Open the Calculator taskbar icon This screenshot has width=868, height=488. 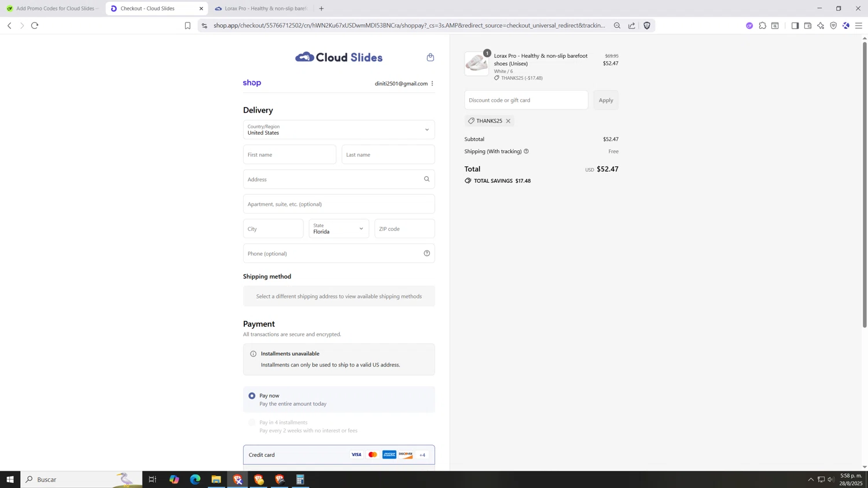[300, 479]
